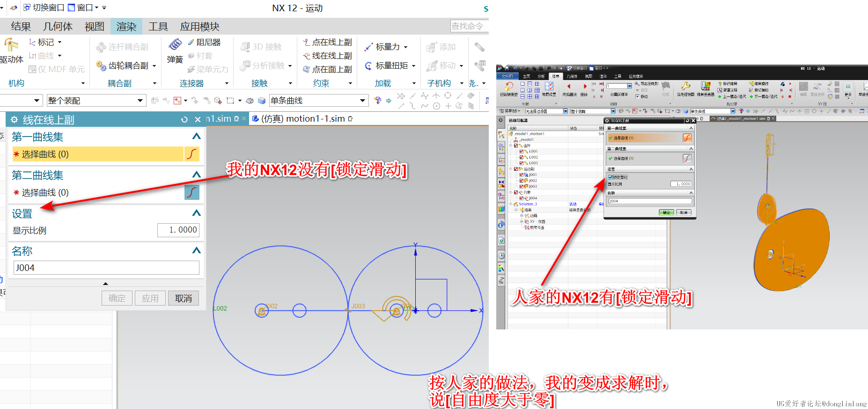Image resolution: width=868 pixels, height=409 pixels.
Task: Toggle the J001 checkbox in right navigator
Action: pyautogui.click(x=522, y=175)
